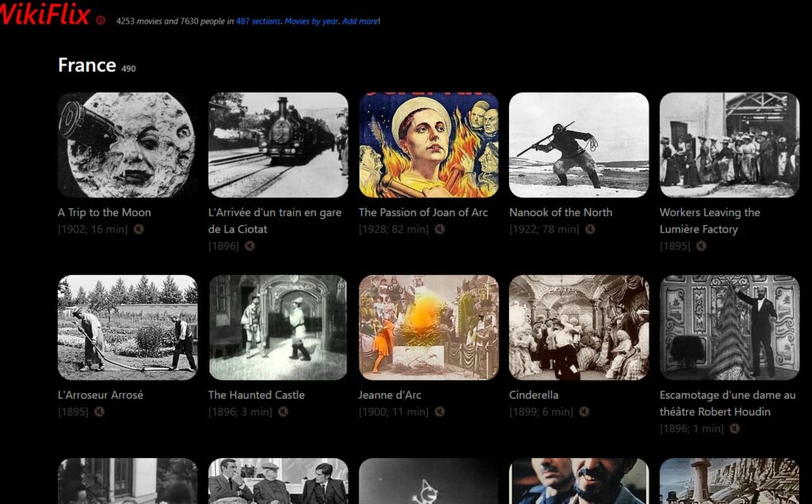The width and height of the screenshot is (812, 504).
Task: Click the mute icon next to Cinderella's duration
Action: coord(584,411)
